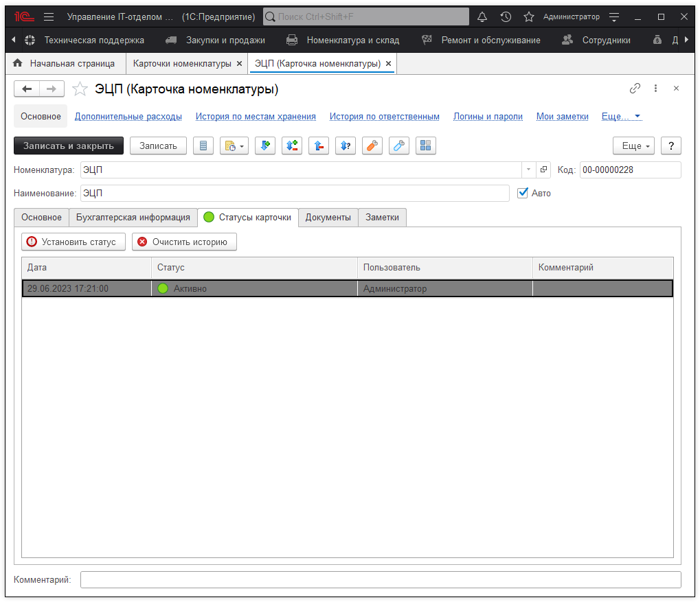Click the Установить статус button
The image size is (700, 602).
74,242
